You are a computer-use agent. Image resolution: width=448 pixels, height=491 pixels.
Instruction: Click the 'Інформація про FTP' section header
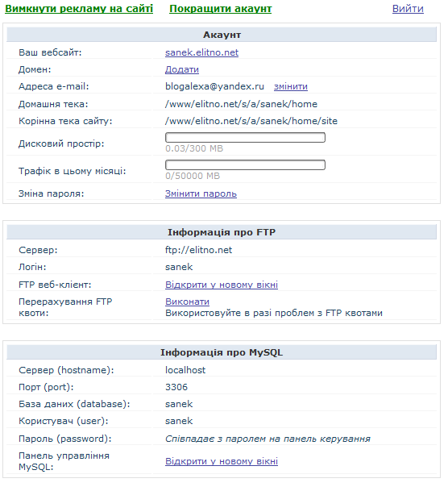(x=222, y=232)
